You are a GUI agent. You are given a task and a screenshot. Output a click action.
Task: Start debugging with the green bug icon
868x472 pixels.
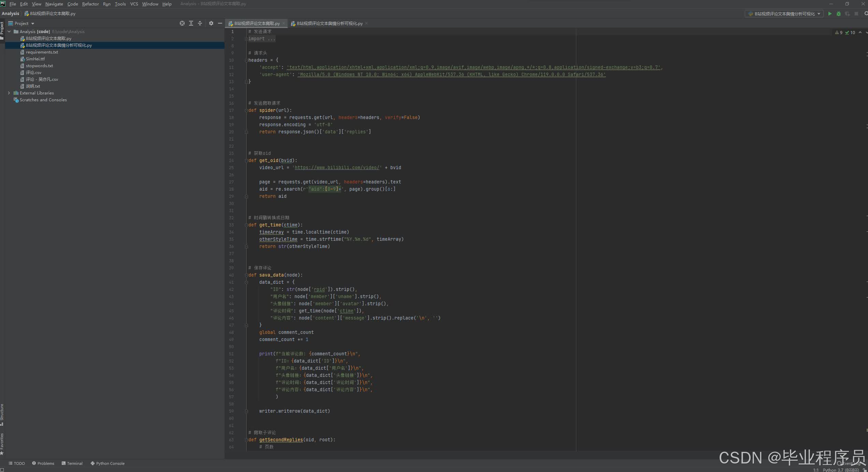click(x=839, y=14)
